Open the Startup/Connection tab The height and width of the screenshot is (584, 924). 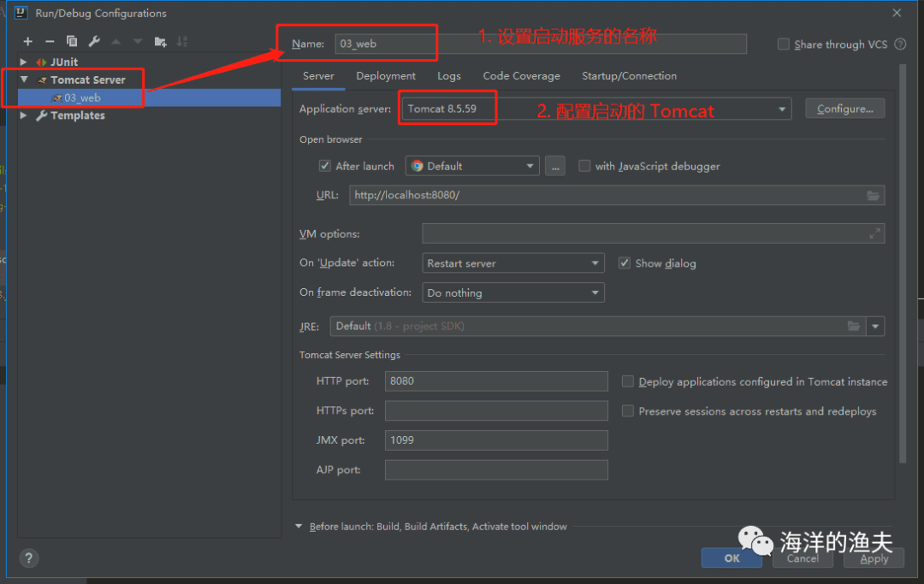click(630, 76)
